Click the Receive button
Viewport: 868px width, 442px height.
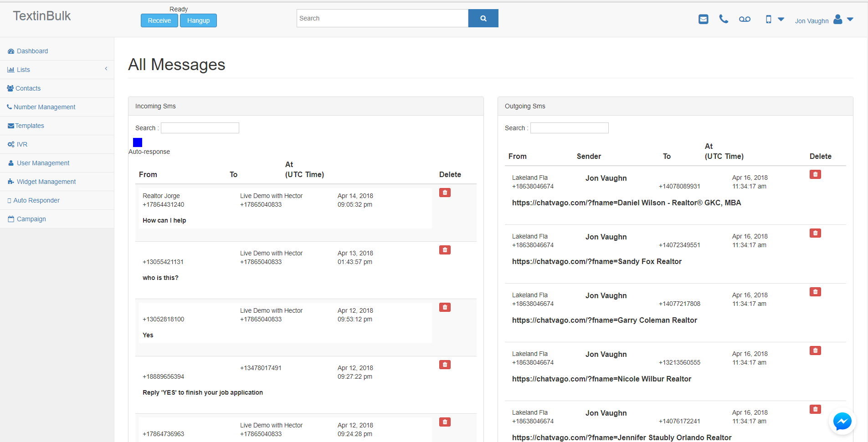(x=159, y=20)
